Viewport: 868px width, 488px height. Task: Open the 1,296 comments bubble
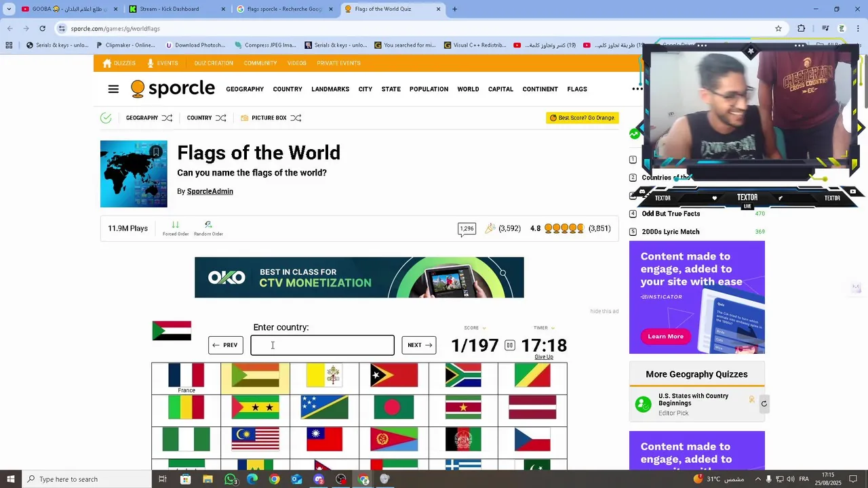467,229
